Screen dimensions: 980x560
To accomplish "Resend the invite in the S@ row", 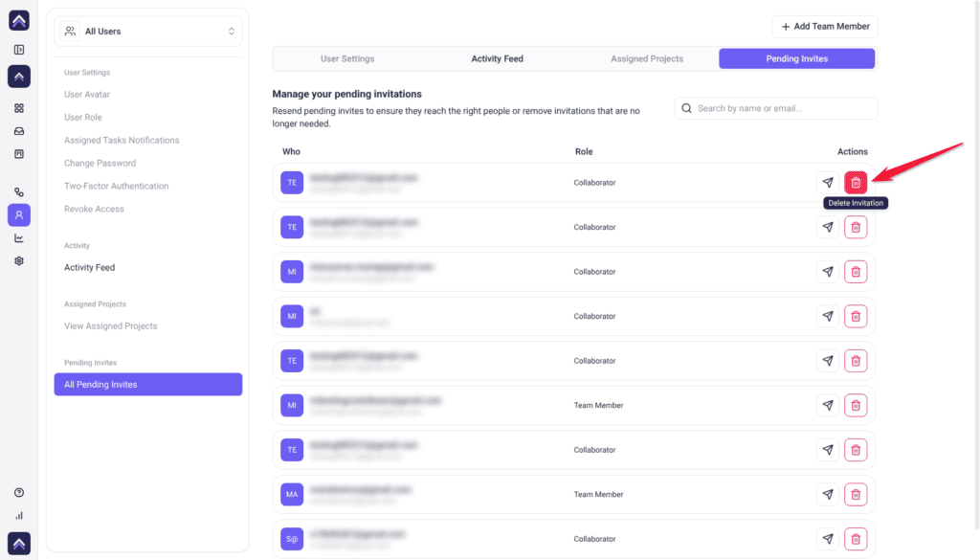I will (828, 539).
